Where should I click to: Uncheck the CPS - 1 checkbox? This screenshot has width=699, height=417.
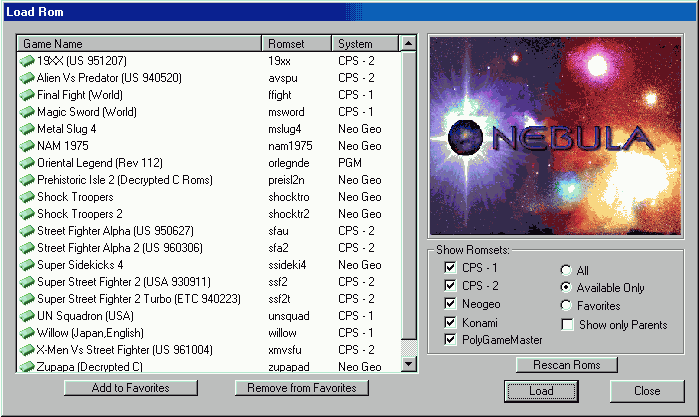click(x=450, y=268)
